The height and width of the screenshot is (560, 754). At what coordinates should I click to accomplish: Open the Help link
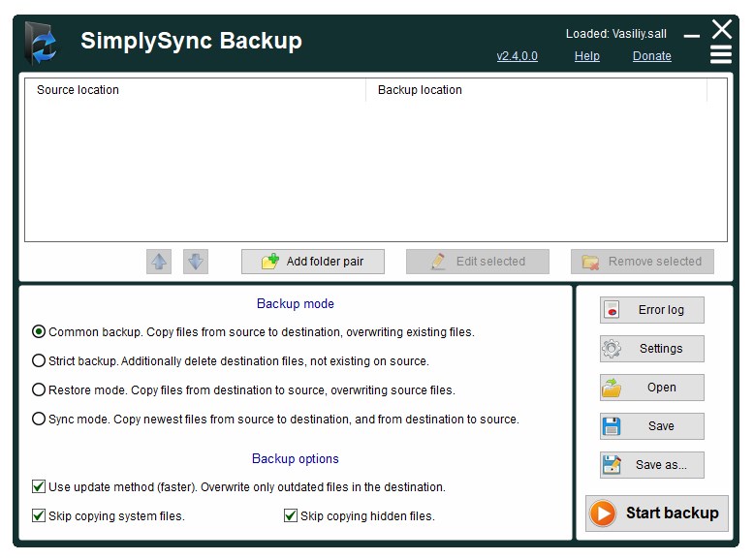587,56
